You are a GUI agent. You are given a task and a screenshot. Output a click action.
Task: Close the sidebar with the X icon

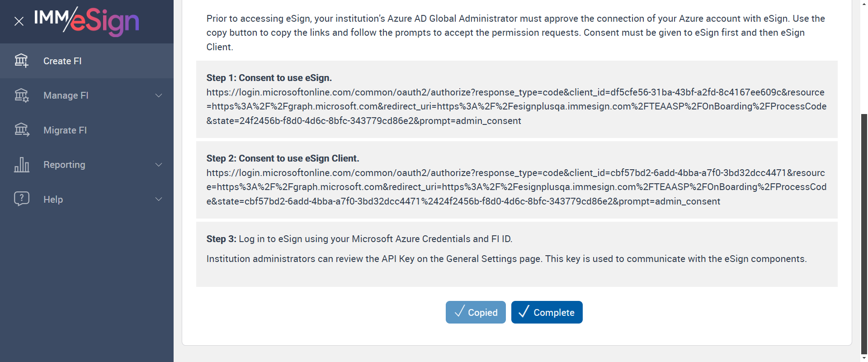tap(19, 21)
